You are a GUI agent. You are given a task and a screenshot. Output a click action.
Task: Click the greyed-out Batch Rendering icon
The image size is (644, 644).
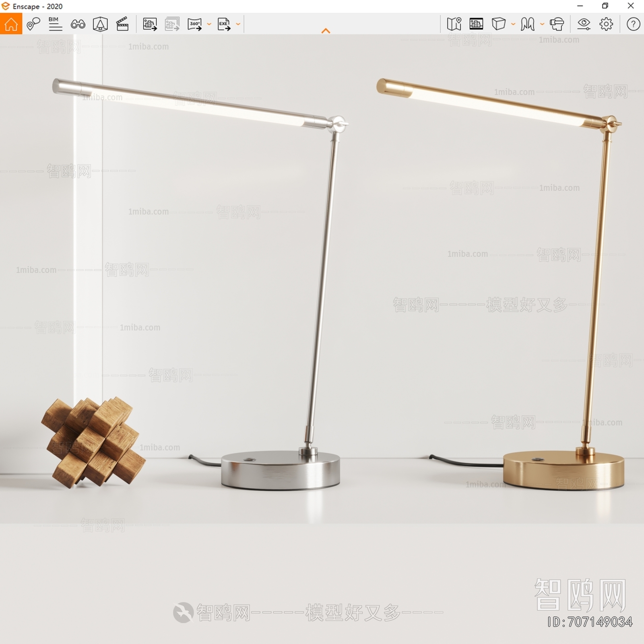[172, 24]
